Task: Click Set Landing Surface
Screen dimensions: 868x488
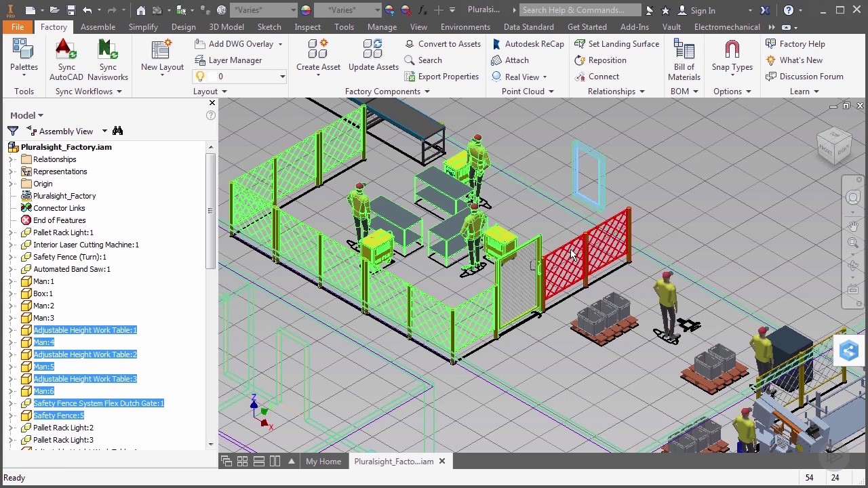Action: 616,43
